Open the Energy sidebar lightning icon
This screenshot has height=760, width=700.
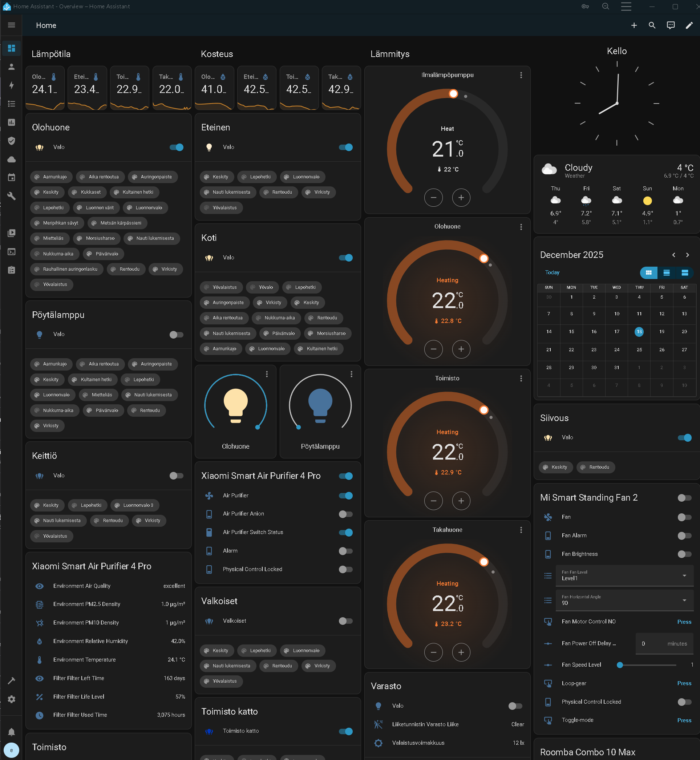point(11,85)
